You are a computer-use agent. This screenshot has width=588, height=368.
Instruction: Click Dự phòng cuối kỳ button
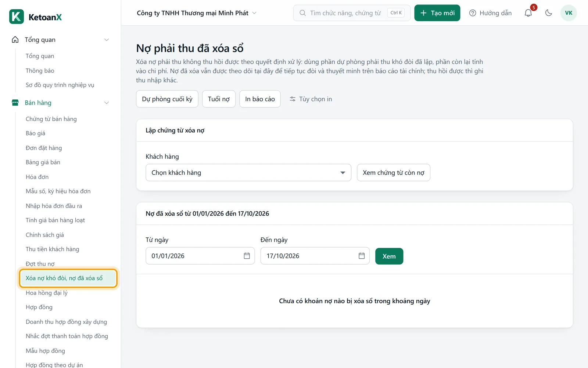[167, 99]
